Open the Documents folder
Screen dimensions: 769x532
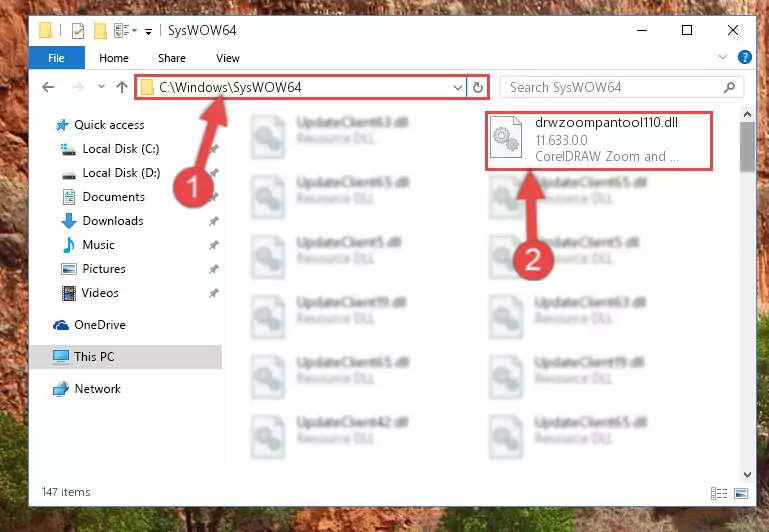[113, 197]
